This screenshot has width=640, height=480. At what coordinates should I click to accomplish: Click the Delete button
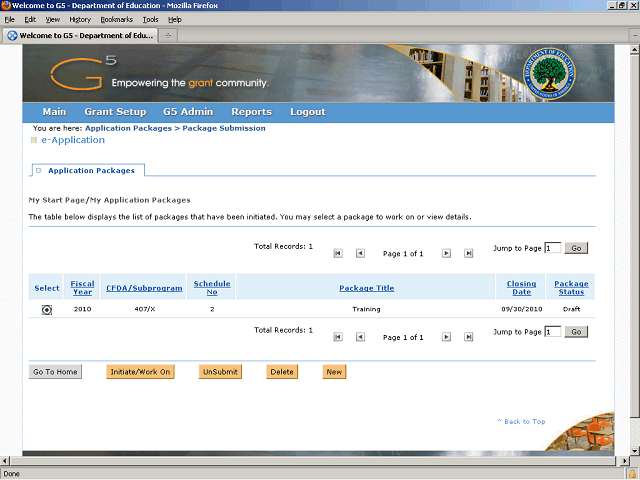pos(282,372)
